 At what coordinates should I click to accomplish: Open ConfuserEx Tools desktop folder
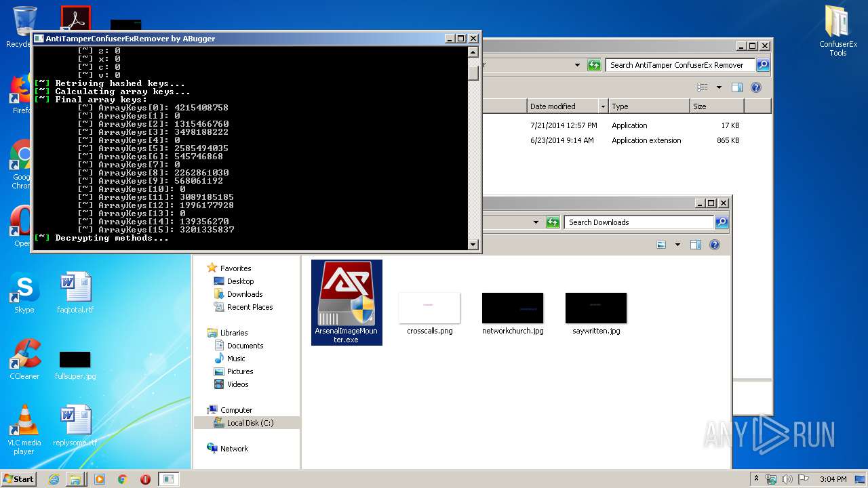pos(838,30)
